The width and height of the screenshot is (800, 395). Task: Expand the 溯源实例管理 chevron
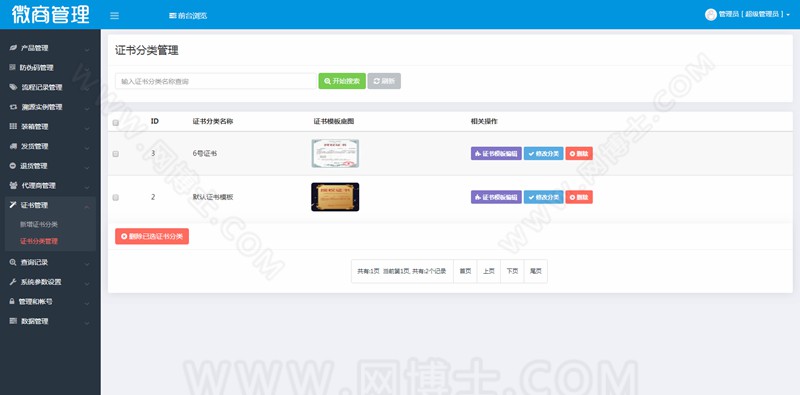coord(87,108)
